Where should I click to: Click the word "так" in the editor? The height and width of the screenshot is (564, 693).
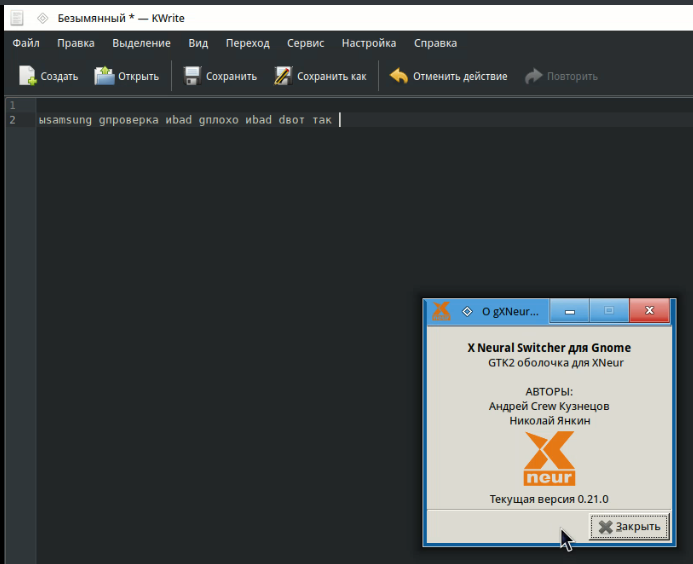pyautogui.click(x=322, y=120)
